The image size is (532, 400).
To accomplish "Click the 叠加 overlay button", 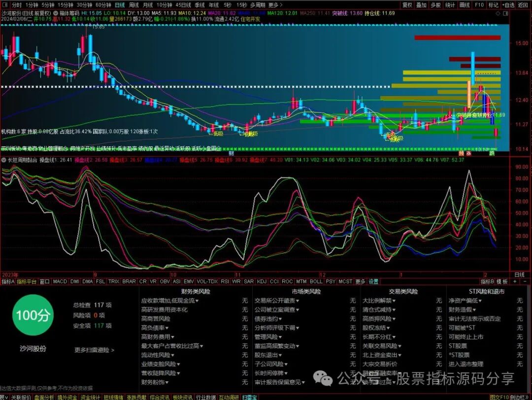I will point(421,5).
